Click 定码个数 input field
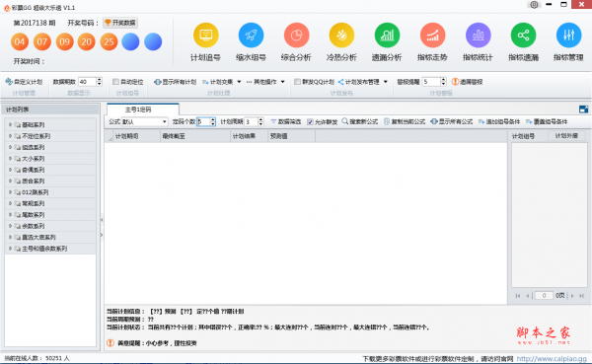The height and width of the screenshot is (364, 592). tap(203, 121)
